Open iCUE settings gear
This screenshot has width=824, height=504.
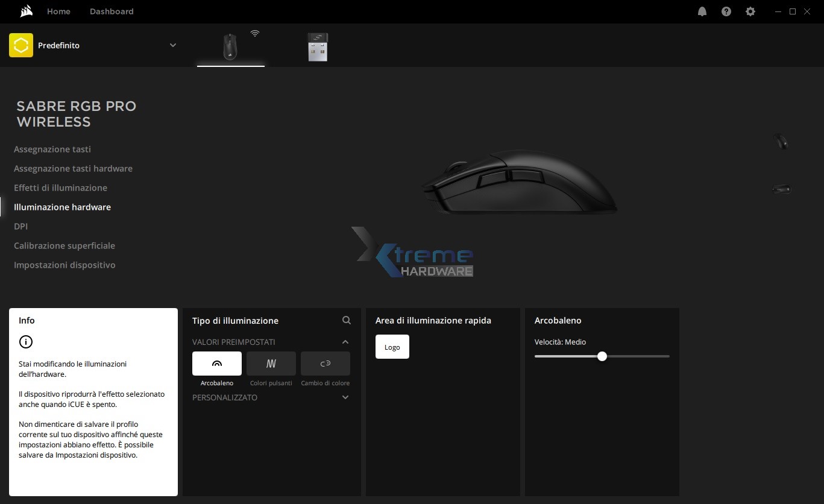(750, 11)
